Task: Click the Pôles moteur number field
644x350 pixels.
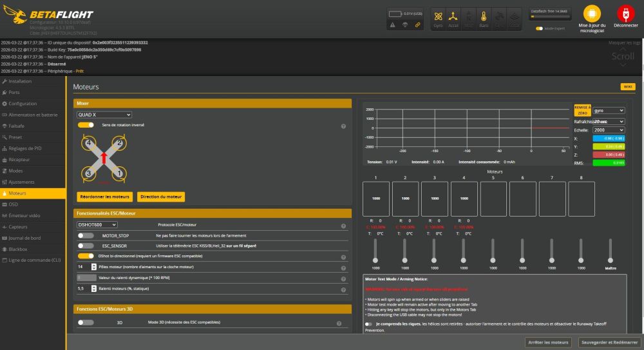Action: click(83, 266)
